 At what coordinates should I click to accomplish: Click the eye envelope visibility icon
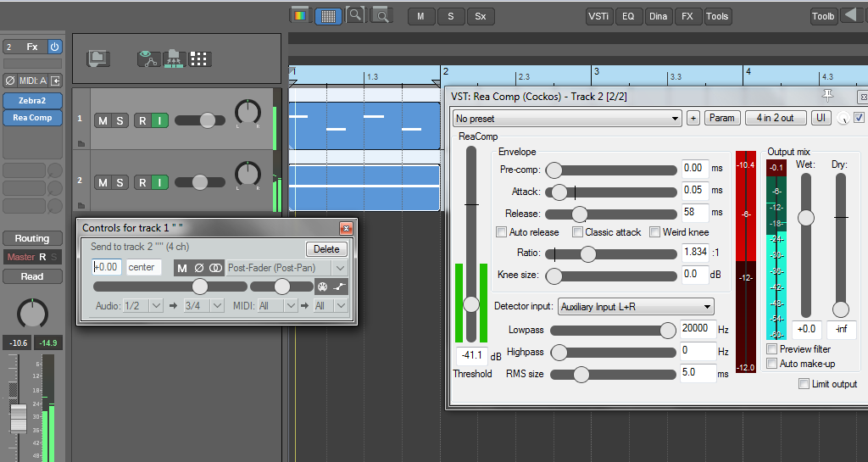[x=148, y=58]
